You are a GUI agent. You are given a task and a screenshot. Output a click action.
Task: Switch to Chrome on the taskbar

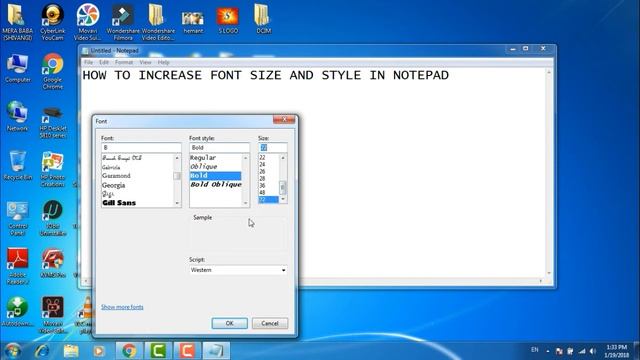coord(129,351)
